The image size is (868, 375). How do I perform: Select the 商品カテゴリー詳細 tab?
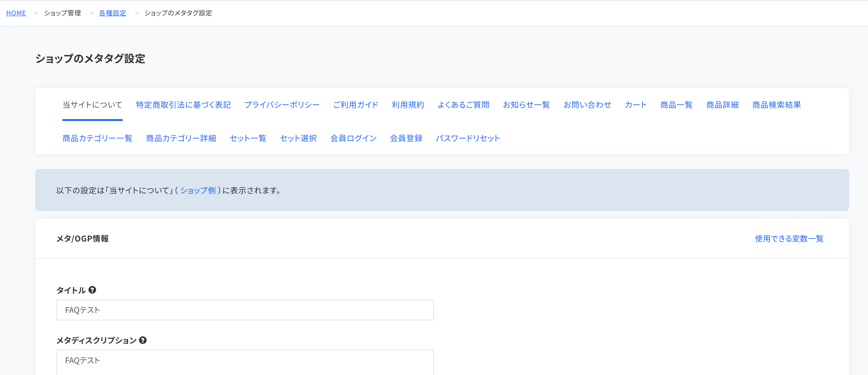pyautogui.click(x=181, y=138)
